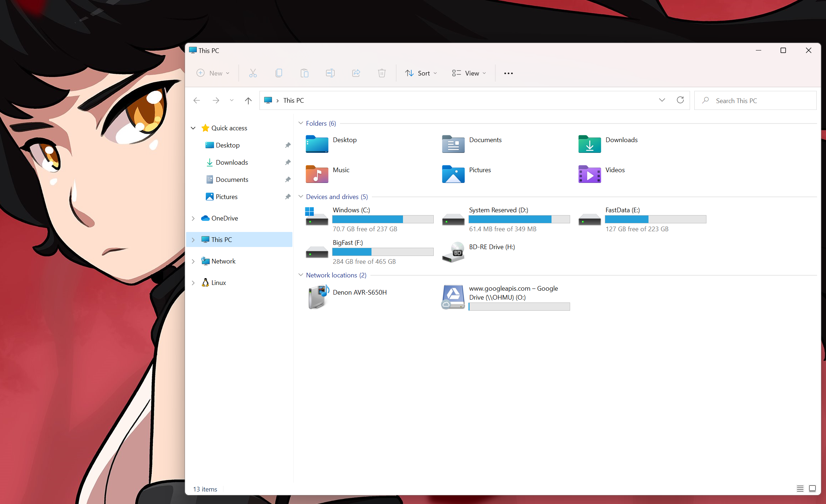Open Downloads in Quick access sidebar

(232, 162)
